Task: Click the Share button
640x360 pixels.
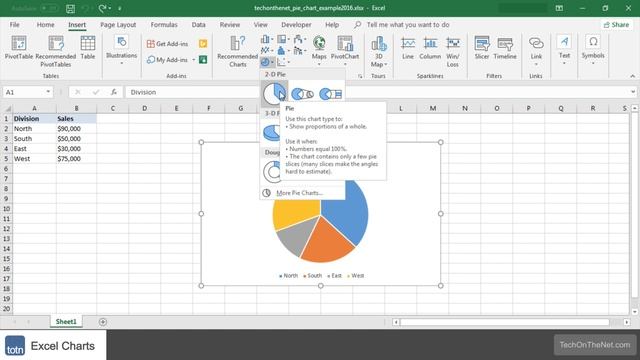Action: (x=616, y=25)
